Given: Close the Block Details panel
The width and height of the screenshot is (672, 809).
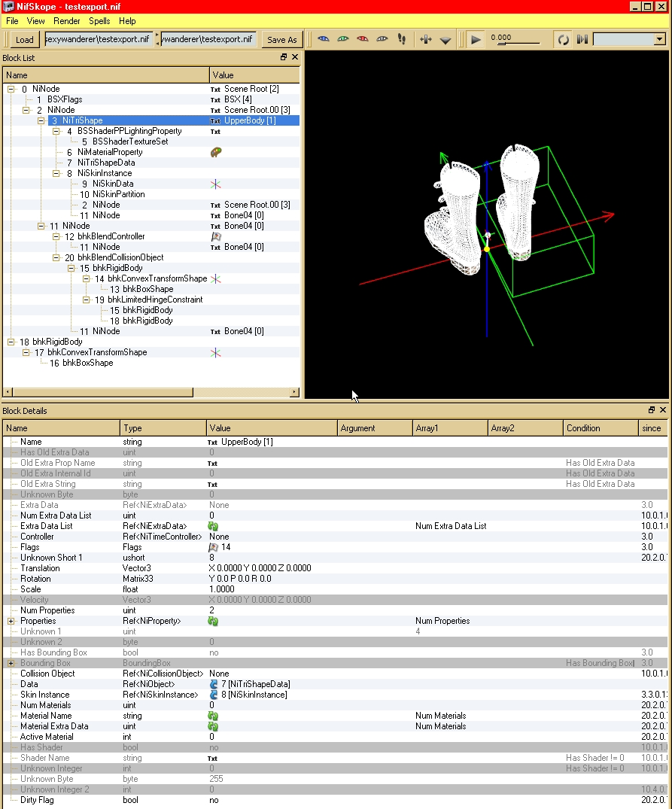Looking at the screenshot, I should (x=663, y=409).
